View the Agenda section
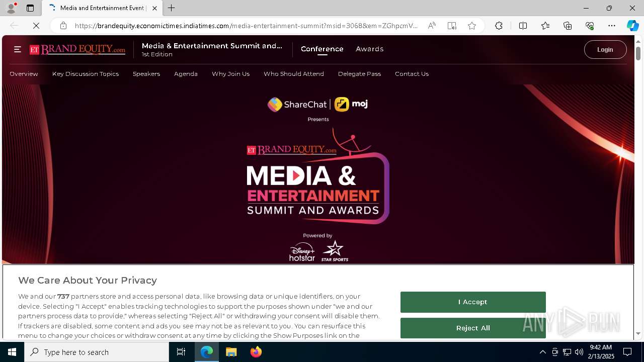Image resolution: width=644 pixels, height=362 pixels. [186, 74]
